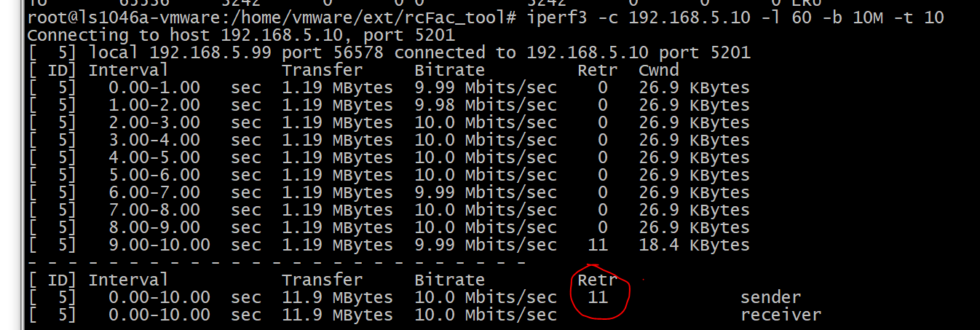The width and height of the screenshot is (980, 330).
Task: Click 11.9 MBytes in the sender row
Action: 337,297
